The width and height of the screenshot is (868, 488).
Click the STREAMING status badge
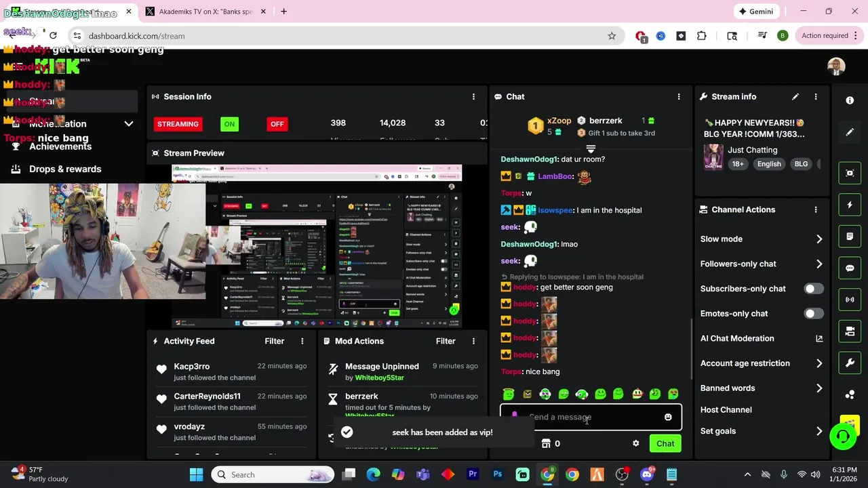[x=178, y=124]
